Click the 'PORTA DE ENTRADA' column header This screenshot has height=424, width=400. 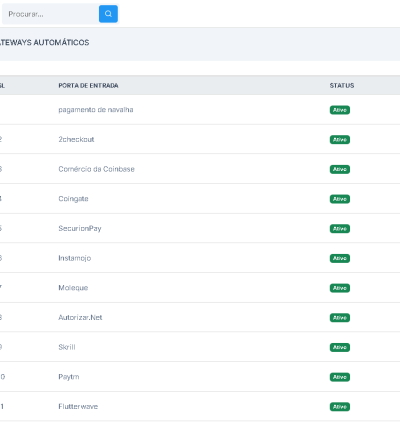point(88,86)
